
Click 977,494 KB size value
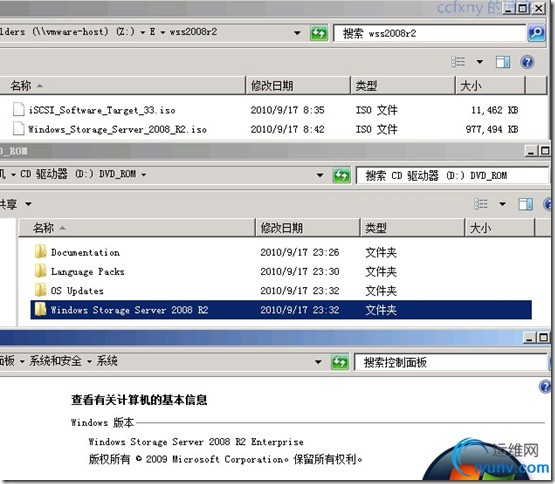492,129
